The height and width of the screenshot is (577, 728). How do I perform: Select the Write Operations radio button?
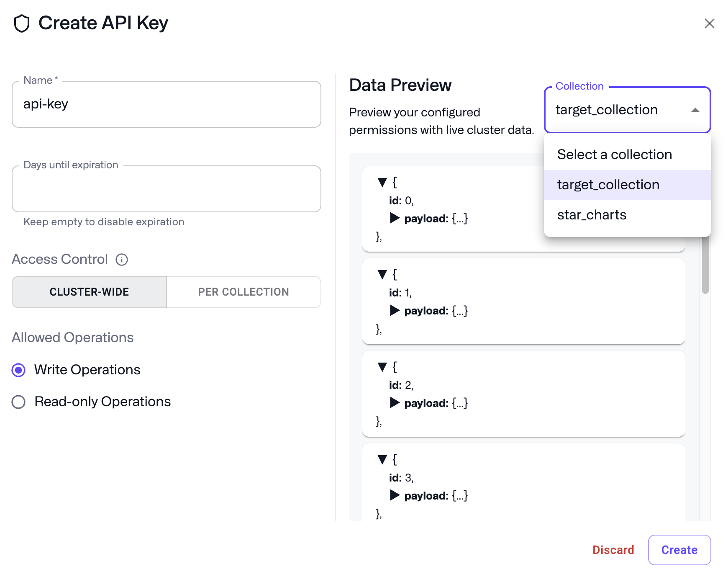click(x=18, y=370)
